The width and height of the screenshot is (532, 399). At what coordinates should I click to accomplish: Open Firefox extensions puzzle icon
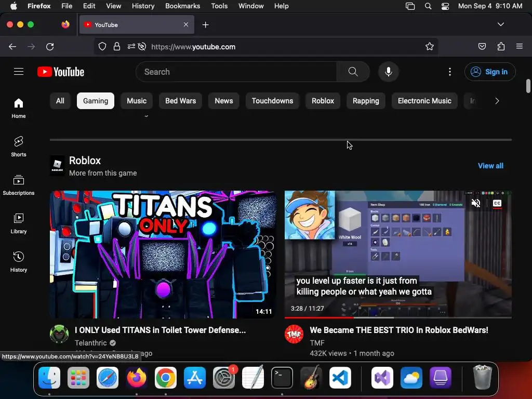pos(501,46)
